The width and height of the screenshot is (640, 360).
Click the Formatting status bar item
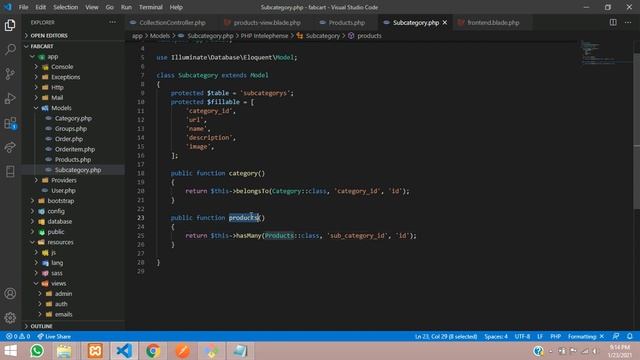586,336
